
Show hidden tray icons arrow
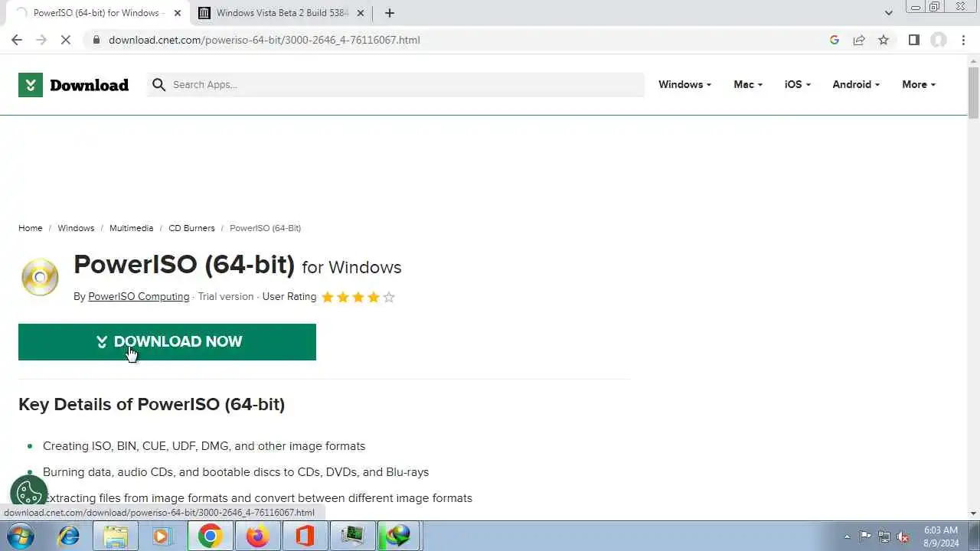click(847, 536)
